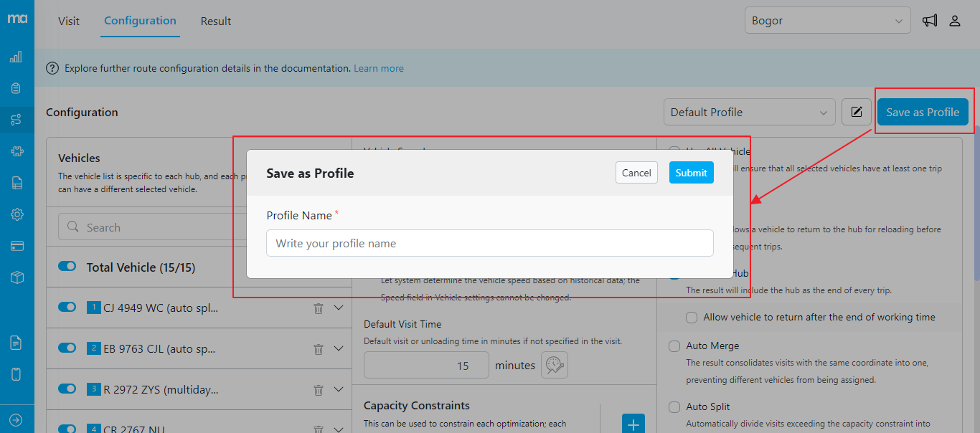Click the megaphone announcements icon

click(x=930, y=21)
